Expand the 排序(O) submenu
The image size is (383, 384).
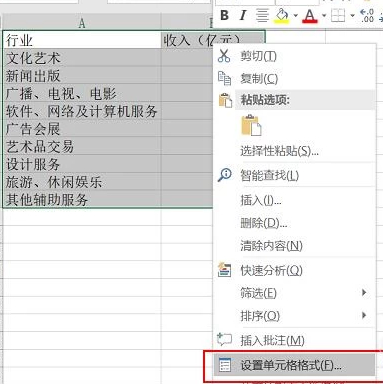tap(294, 316)
